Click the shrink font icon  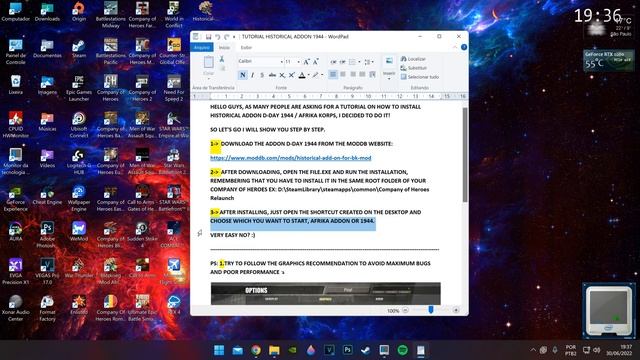point(316,62)
